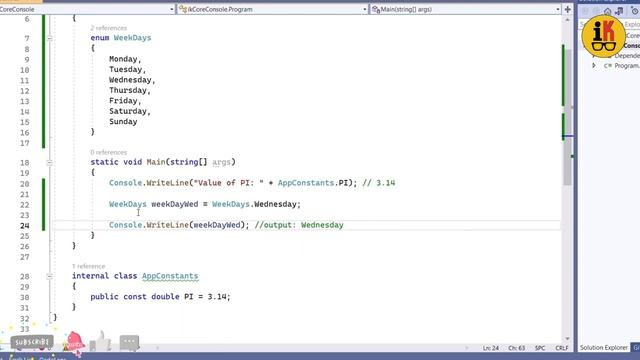Screen dimensions: 640x360
Task: Click the editor scroll-up arrow
Action: (567, 20)
